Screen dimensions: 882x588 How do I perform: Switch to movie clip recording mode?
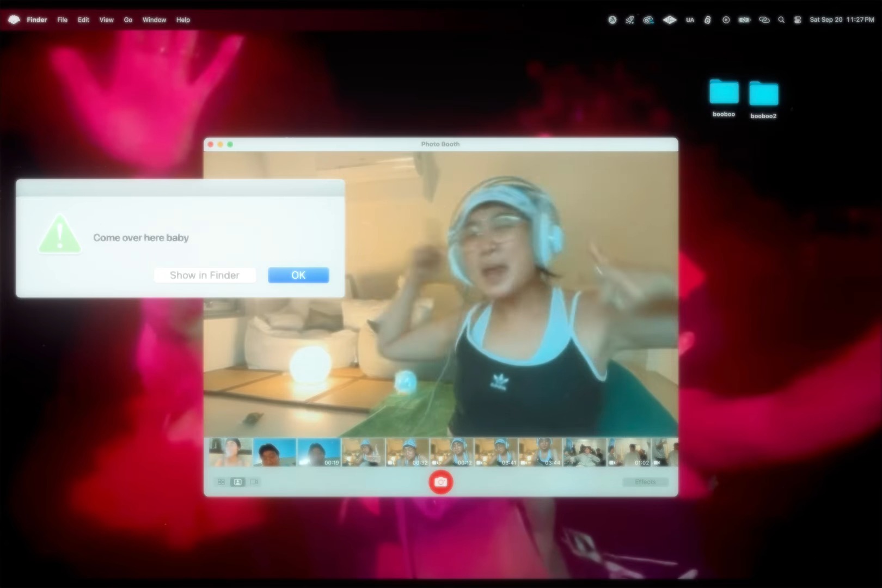254,482
